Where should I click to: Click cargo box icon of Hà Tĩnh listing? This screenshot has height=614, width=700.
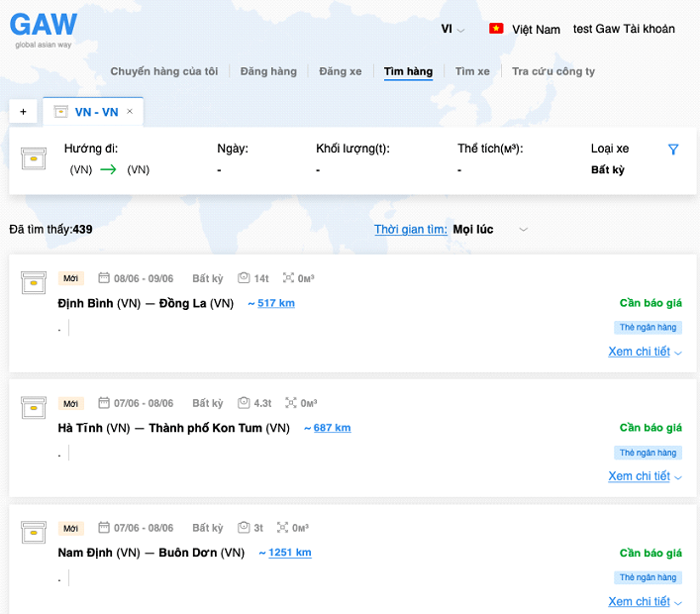point(34,407)
